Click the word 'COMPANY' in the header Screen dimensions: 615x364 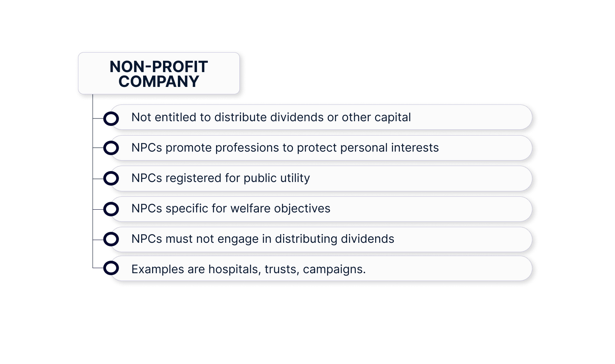[159, 81]
